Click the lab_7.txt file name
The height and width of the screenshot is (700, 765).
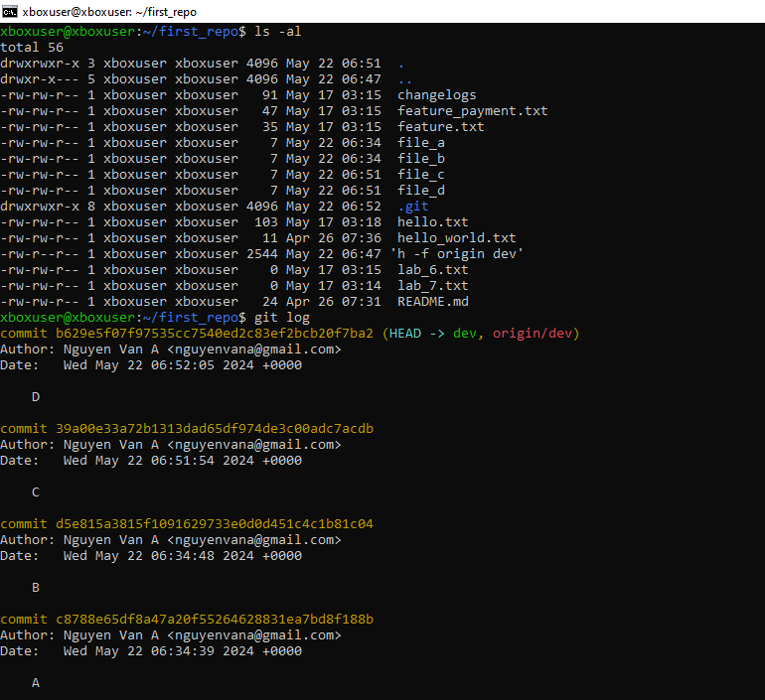[432, 286]
